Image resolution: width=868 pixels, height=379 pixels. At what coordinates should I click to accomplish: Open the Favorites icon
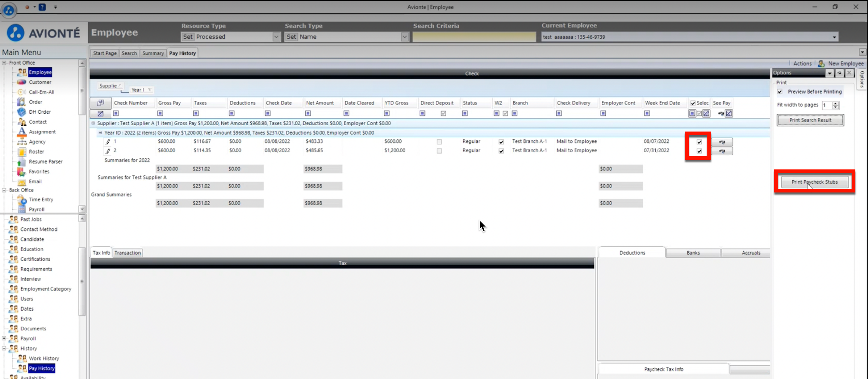(22, 172)
